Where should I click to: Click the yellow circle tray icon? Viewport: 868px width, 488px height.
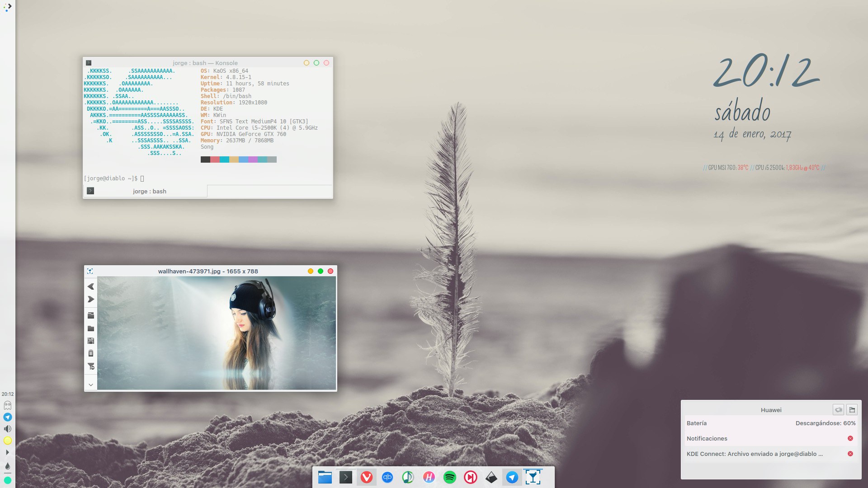click(8, 441)
